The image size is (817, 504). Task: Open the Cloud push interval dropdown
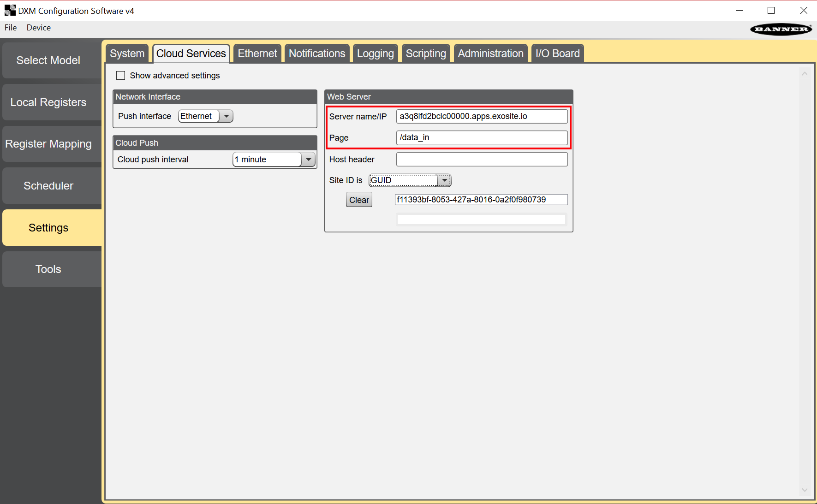click(x=274, y=160)
